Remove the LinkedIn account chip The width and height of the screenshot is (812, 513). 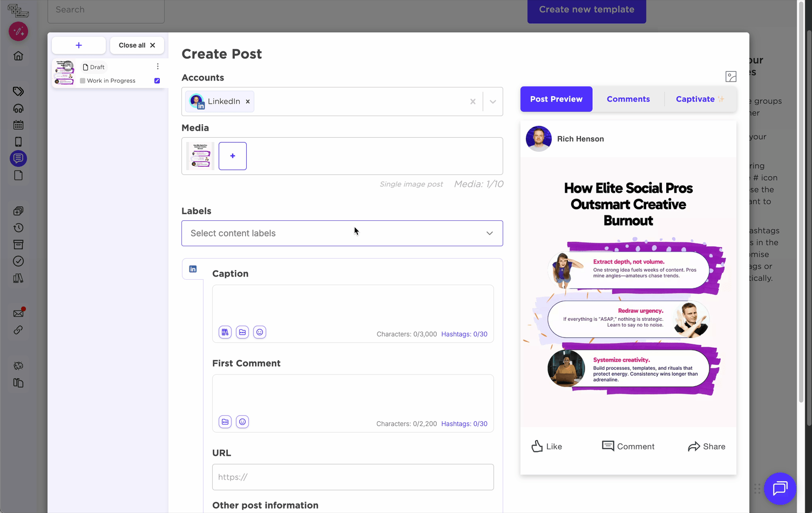[x=247, y=101]
